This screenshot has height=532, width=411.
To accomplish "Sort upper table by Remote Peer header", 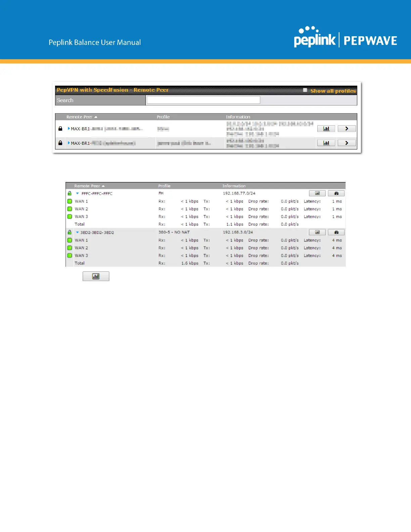I will (x=82, y=117).
